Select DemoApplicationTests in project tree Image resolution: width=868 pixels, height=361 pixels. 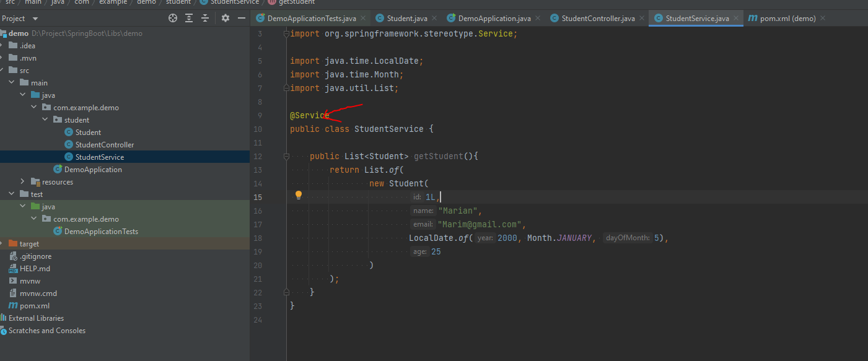tap(101, 232)
